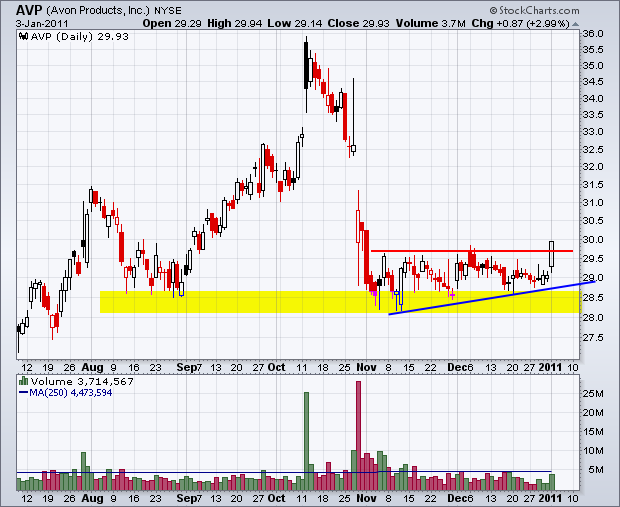This screenshot has height=507, width=620.
Task: Click the 29.5 price axis label
Action: [593, 259]
